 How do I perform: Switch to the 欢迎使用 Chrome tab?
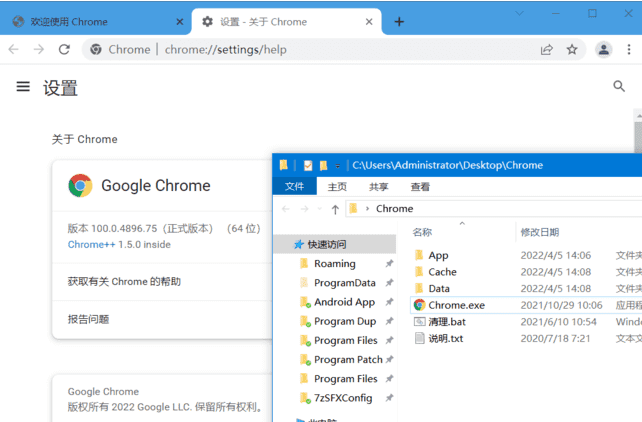[x=96, y=22]
